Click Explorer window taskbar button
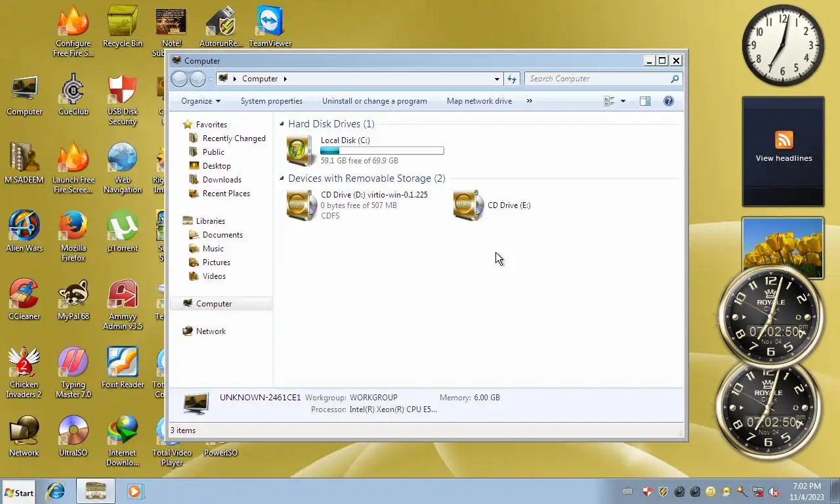 96,492
